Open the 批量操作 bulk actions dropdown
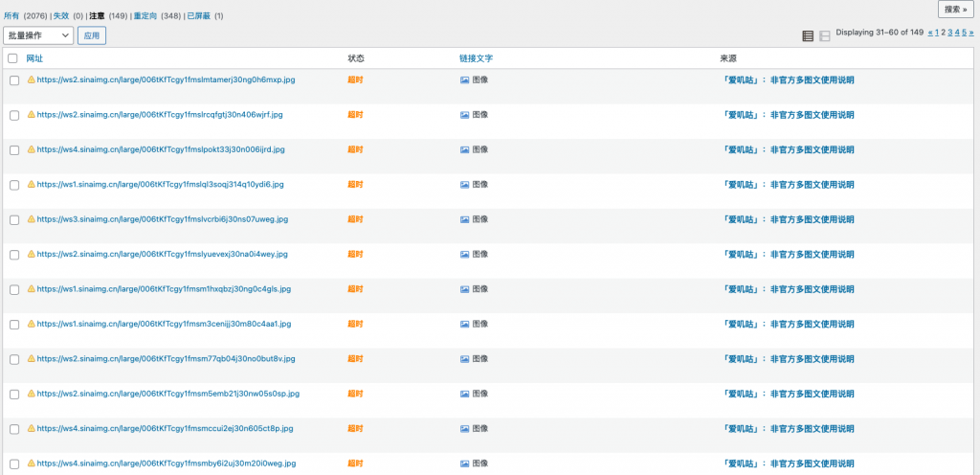Image resolution: width=980 pixels, height=475 pixels. click(38, 35)
